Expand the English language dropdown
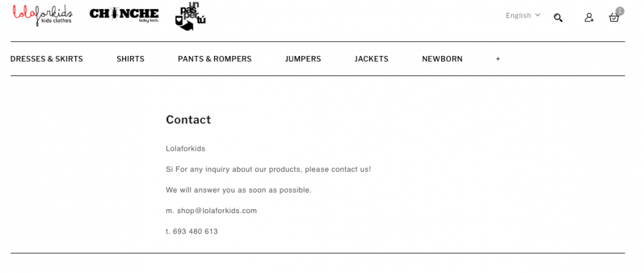Image resolution: width=644 pixels, height=273 pixels. tap(522, 15)
